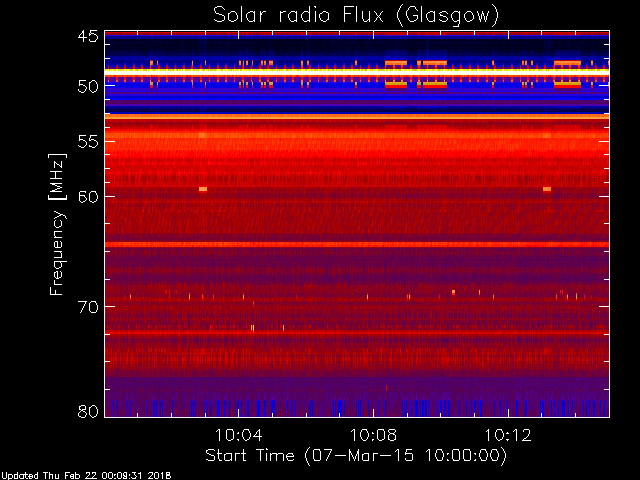Click the 'Updated Thu Feb 22 00:09:31 2018' timestamp
Screen dimensions: 640x480
pos(86,476)
